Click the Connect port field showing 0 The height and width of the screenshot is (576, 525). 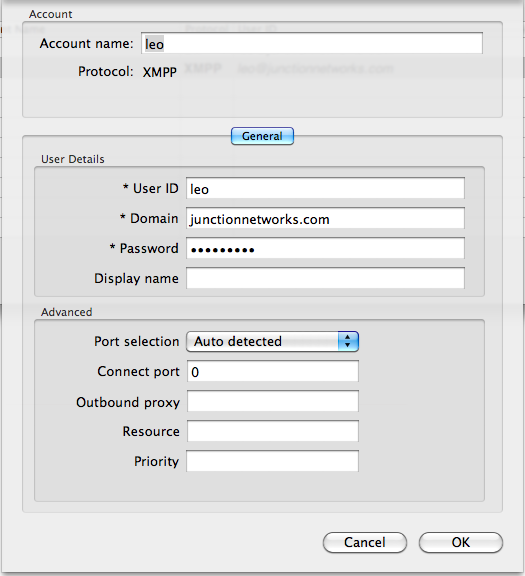[x=273, y=371]
